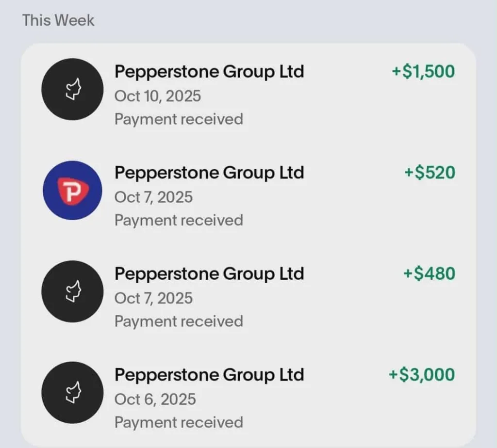497x448 pixels.
Task: Select the Pepperstone Group Ltd name on $520 row
Action: [209, 173]
